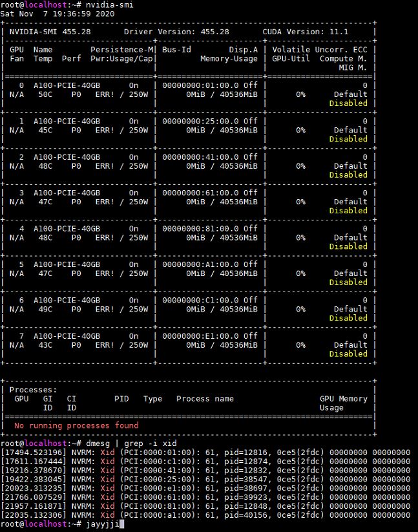Click 'Driver Version: 455.28' text
The height and width of the screenshot is (532, 418).
tap(176, 32)
